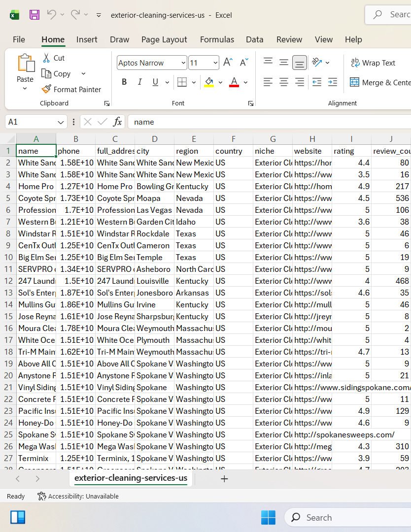
Task: Switch to the Formulas tab
Action: point(217,40)
